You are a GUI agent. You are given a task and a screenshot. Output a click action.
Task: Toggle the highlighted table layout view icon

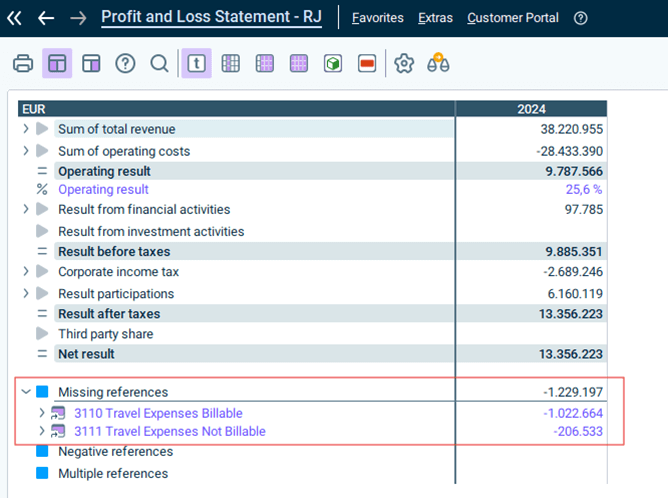tap(57, 63)
